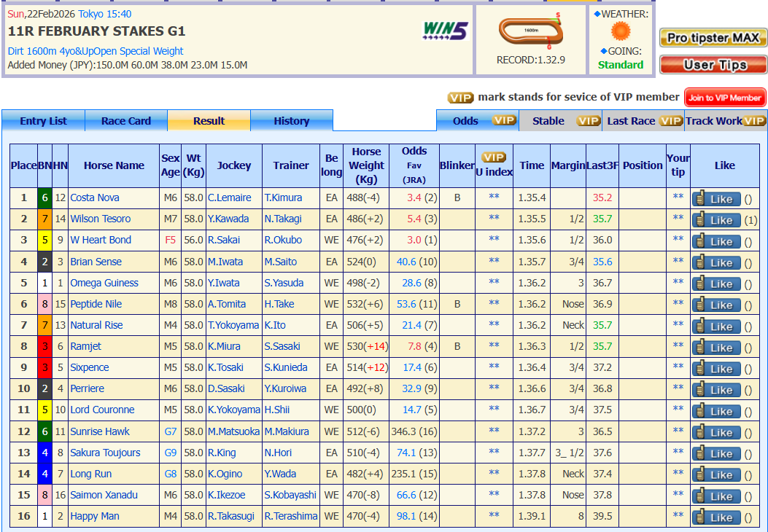Click the yellow bracket 5 cell for W Heart Bond

click(x=44, y=240)
